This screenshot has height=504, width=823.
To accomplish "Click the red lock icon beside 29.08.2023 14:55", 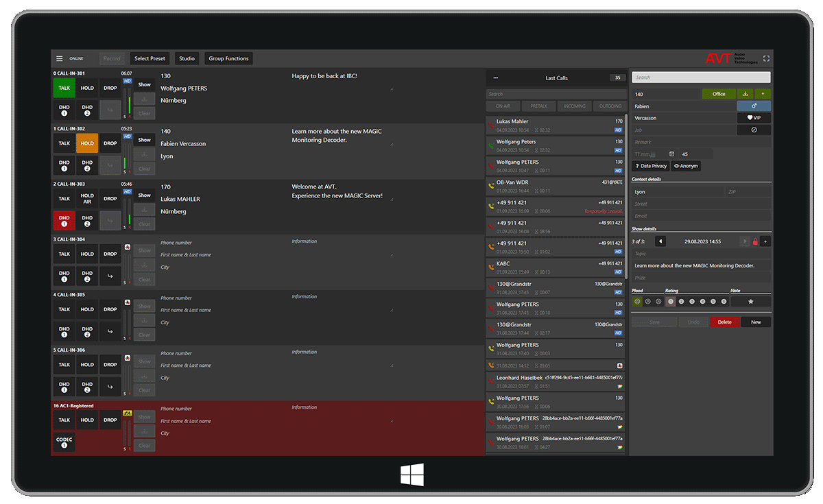I will point(755,241).
